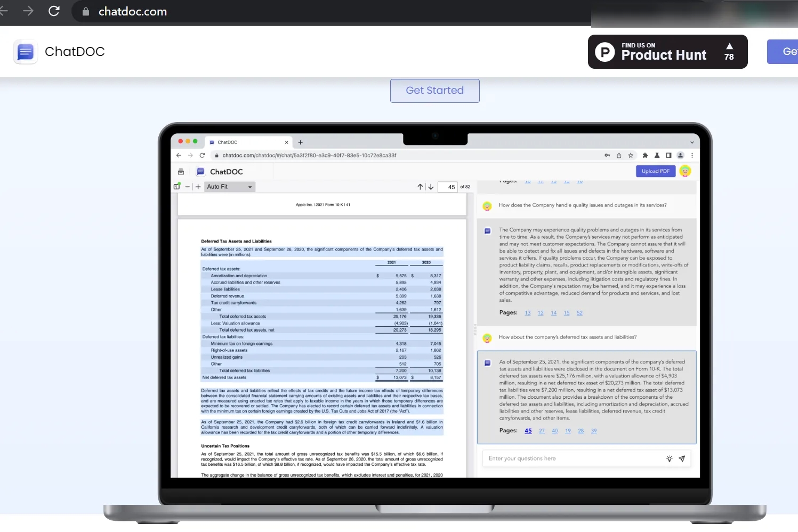Send the question with paper plane icon
798x532 pixels.
(682, 458)
